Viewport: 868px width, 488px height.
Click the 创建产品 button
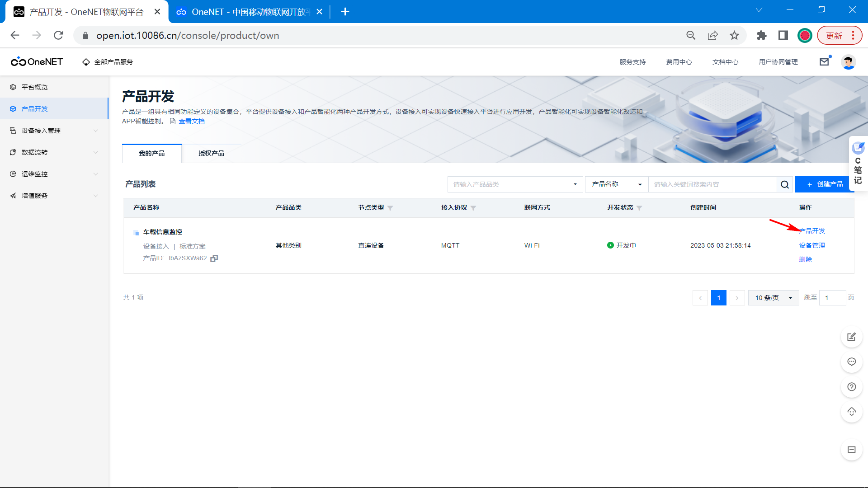(x=825, y=184)
